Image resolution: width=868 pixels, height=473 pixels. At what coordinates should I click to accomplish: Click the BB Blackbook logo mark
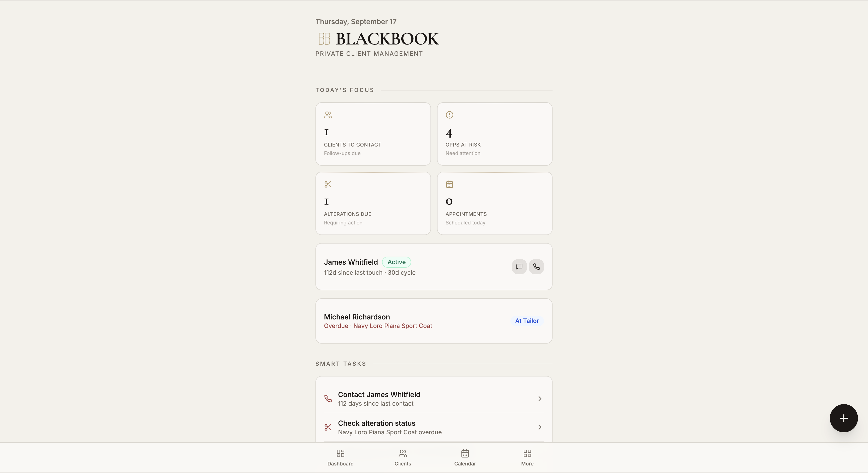(324, 39)
